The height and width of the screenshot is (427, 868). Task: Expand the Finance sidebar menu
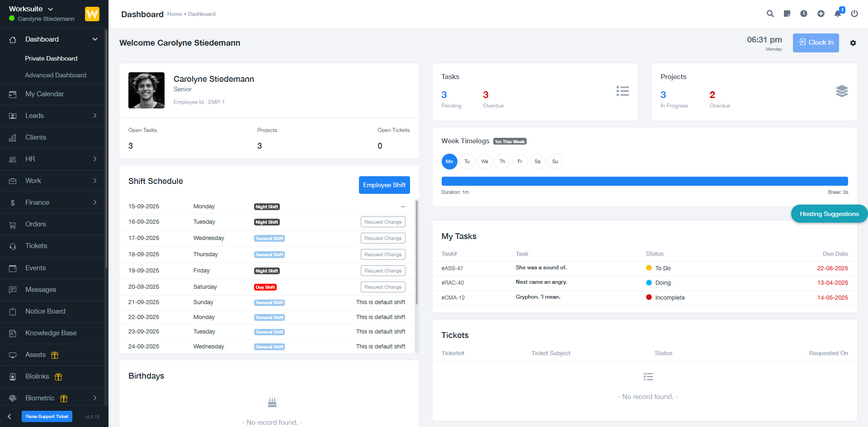tap(37, 202)
